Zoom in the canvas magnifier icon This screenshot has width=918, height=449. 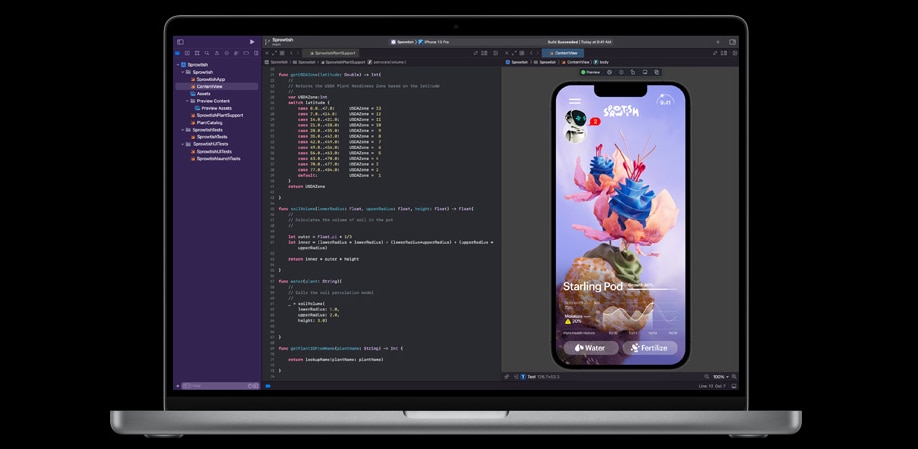point(734,376)
